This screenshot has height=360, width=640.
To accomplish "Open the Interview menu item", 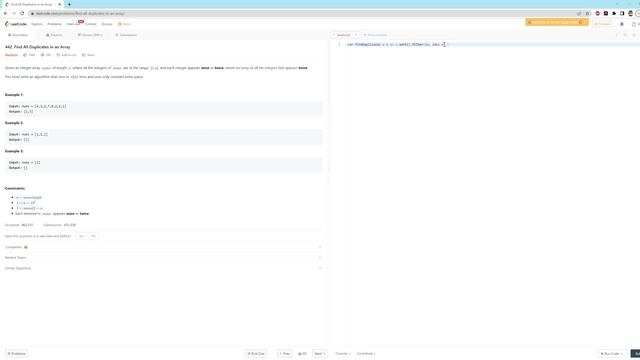I will tap(73, 24).
